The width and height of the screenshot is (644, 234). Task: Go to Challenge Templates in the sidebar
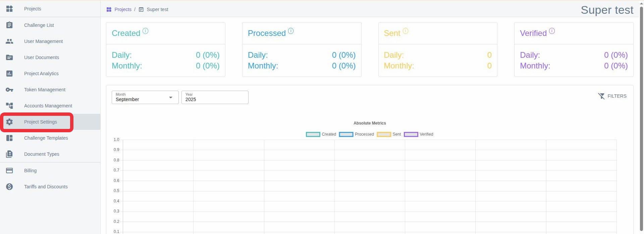tap(46, 138)
